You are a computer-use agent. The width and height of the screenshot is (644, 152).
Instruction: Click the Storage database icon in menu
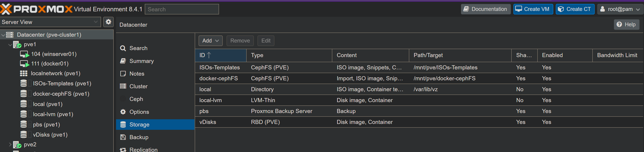(x=123, y=124)
